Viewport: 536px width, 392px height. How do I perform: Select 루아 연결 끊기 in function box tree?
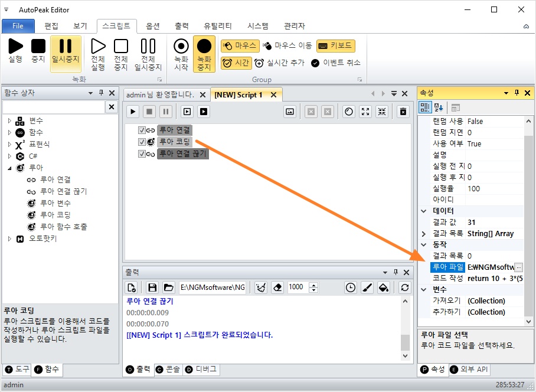(x=64, y=191)
